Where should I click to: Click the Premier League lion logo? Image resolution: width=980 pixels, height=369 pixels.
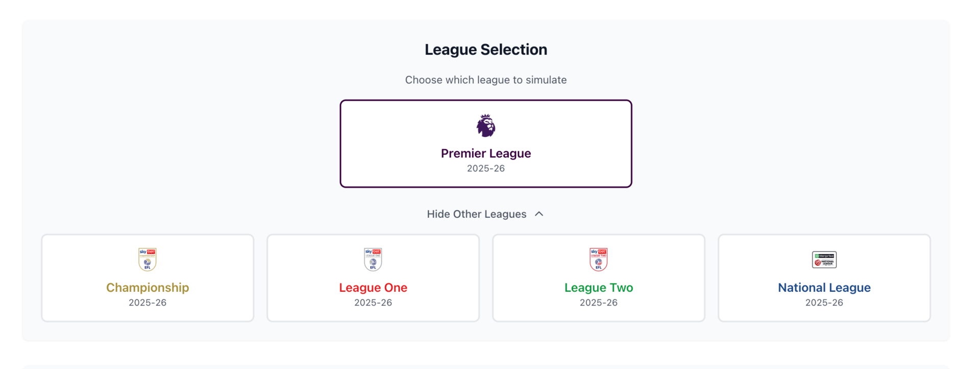click(x=486, y=126)
